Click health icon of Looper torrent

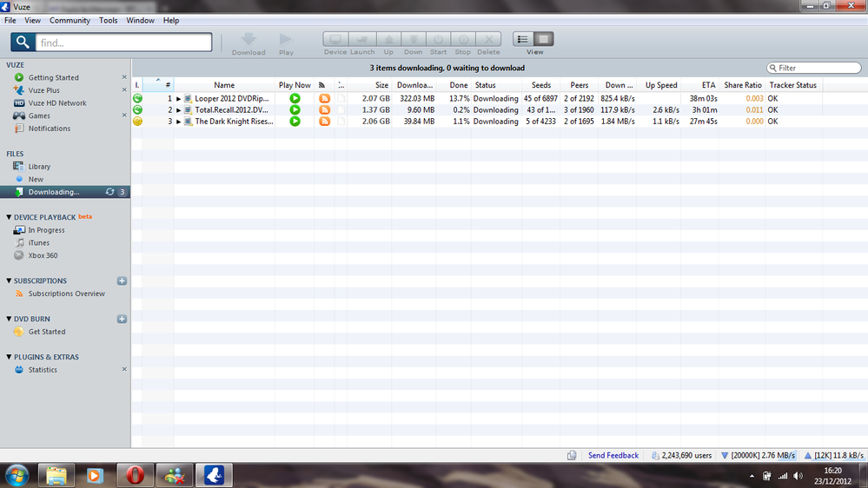(137, 98)
